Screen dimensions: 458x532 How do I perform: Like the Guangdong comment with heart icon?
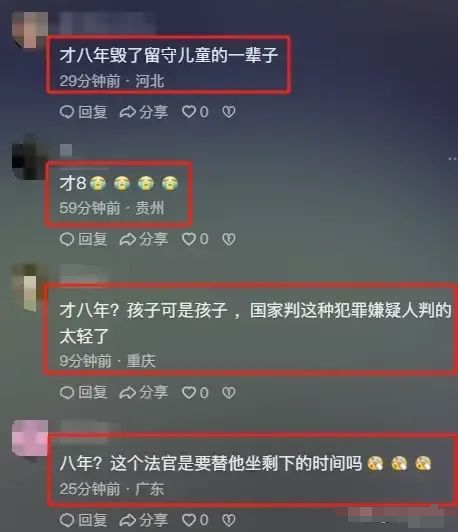(195, 520)
